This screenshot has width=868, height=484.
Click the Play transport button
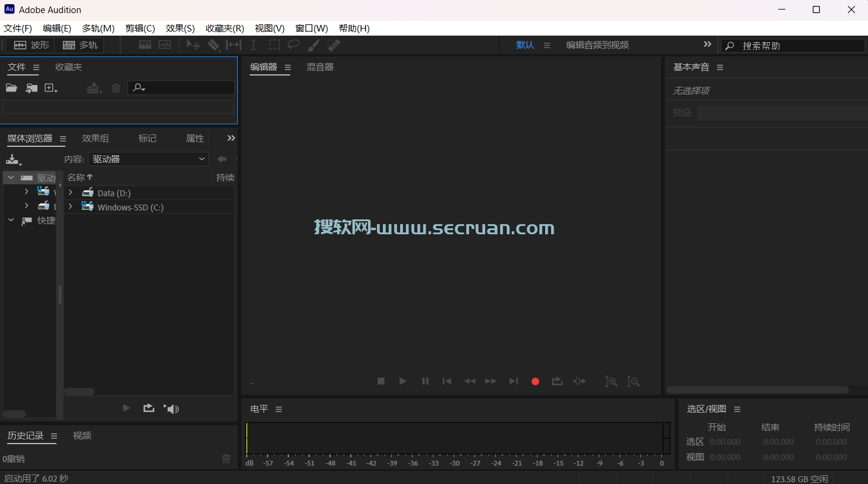click(403, 381)
